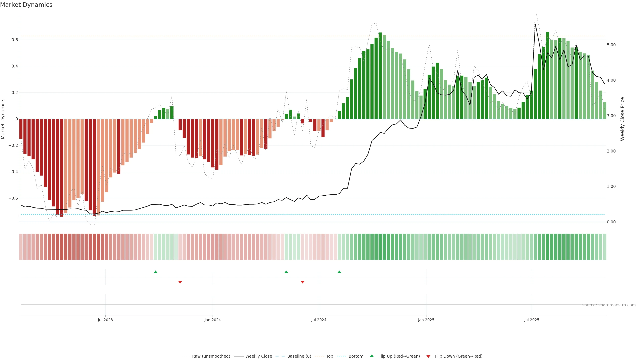Click the Flip Up marker just before Jul 2024
Viewport: 644px width, 362px height.
[x=286, y=272]
